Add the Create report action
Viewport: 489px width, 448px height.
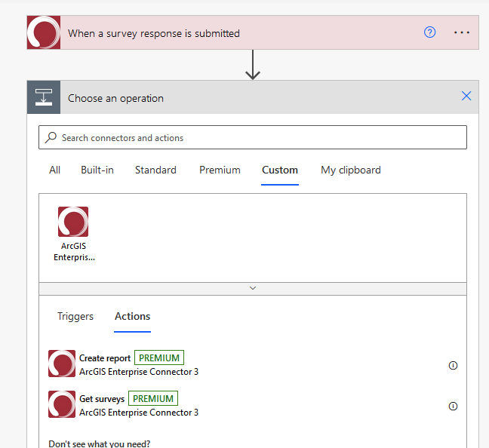pos(105,358)
